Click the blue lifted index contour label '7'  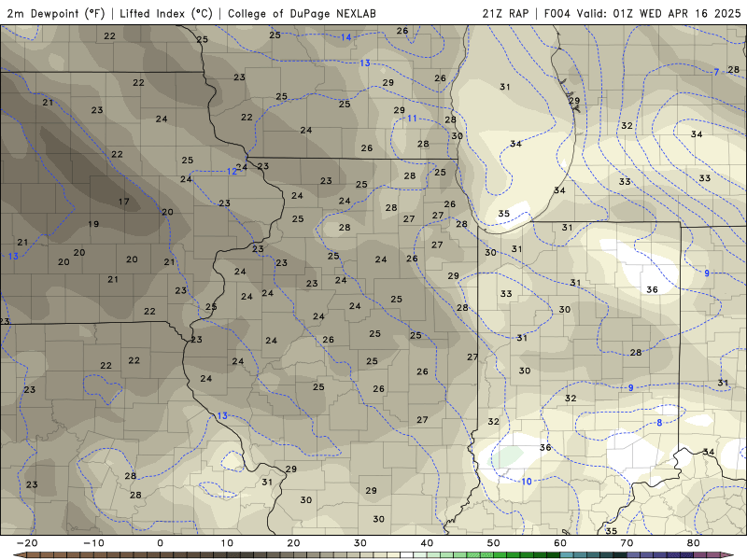tap(716, 73)
